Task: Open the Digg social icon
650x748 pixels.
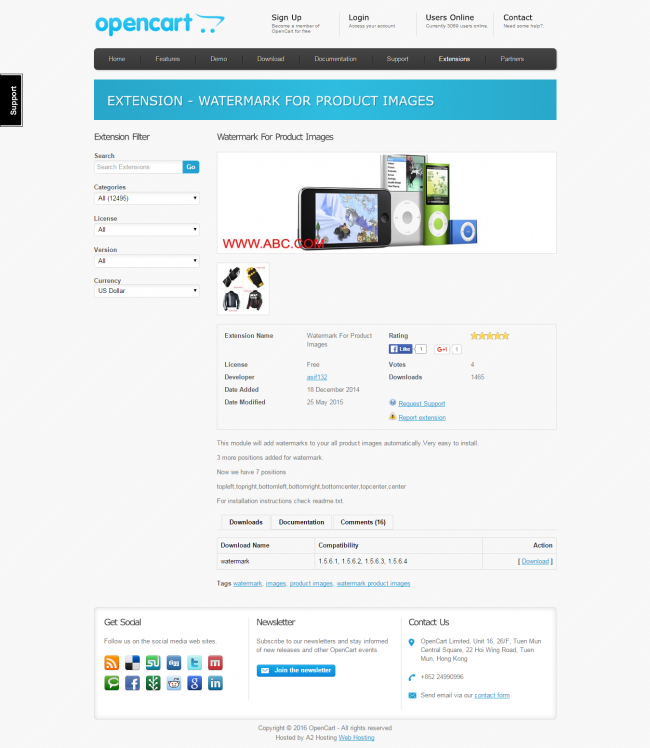Action: (x=174, y=662)
